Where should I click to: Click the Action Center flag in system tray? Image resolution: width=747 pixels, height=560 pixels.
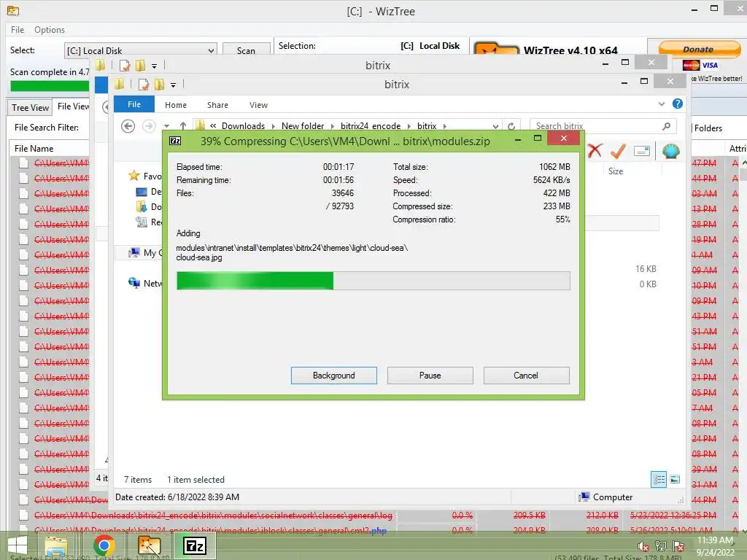point(678,545)
